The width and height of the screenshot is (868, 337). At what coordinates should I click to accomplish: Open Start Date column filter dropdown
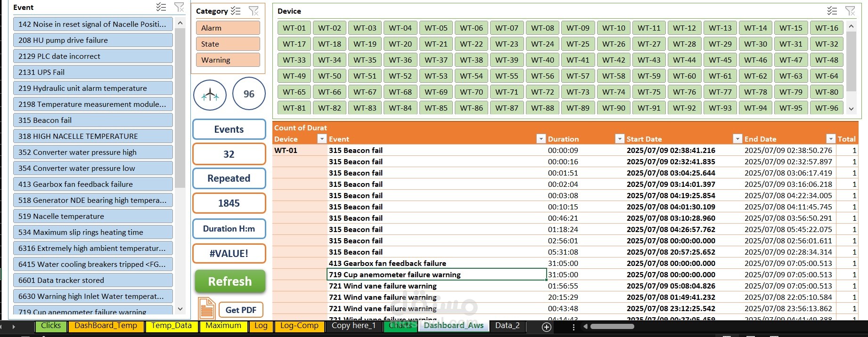pyautogui.click(x=737, y=139)
